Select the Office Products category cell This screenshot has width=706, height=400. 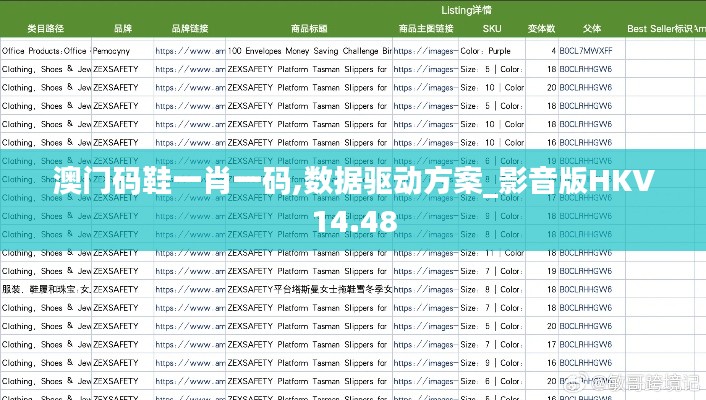click(46, 51)
